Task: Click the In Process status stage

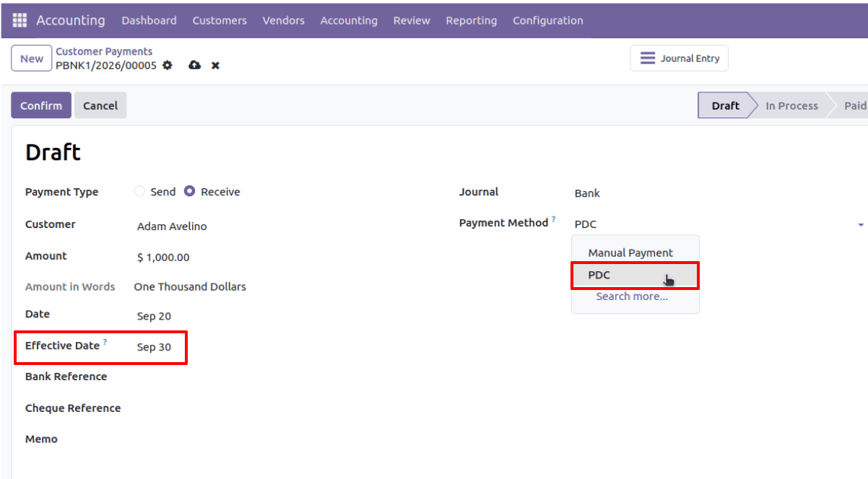Action: pyautogui.click(x=791, y=105)
